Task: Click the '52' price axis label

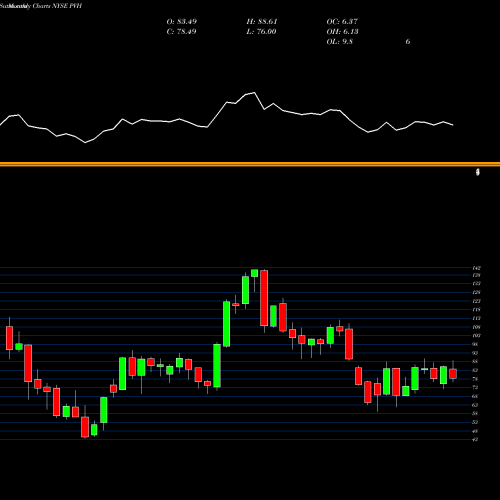Action: pos(475,422)
